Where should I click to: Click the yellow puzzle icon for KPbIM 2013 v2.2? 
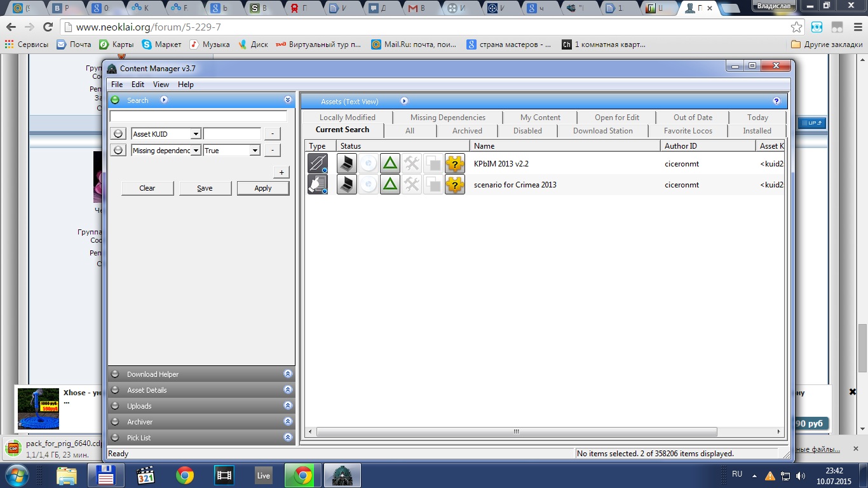pos(454,164)
